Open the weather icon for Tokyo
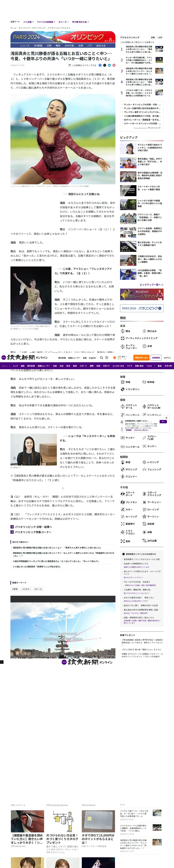This screenshot has height=868, width=174. (115, 357)
